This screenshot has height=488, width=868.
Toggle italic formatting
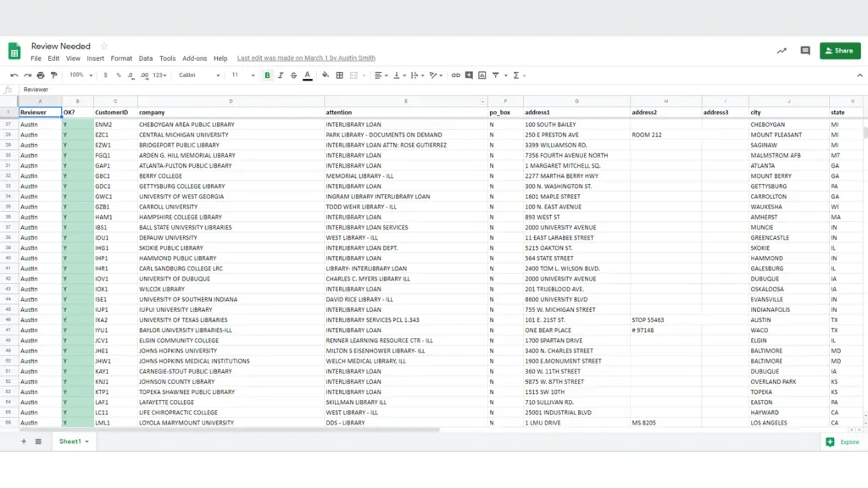pos(281,75)
